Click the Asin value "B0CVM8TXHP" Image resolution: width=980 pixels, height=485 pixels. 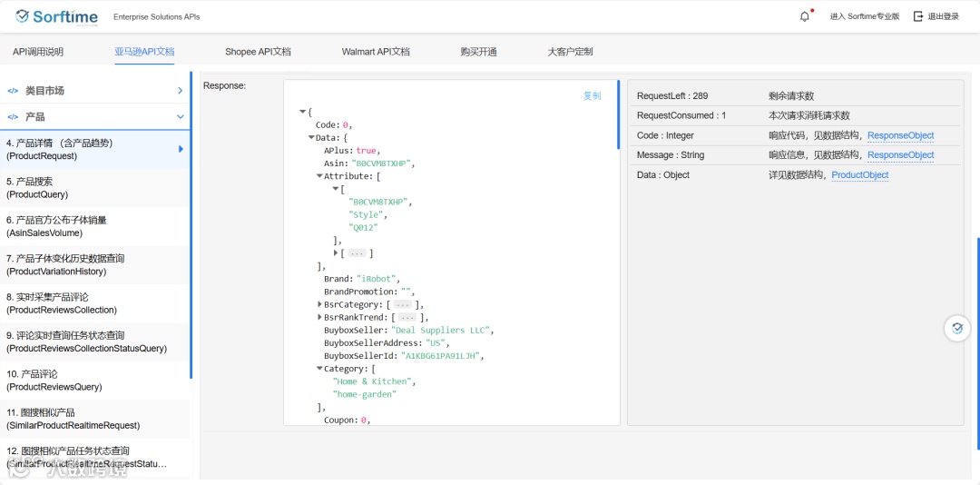(381, 163)
